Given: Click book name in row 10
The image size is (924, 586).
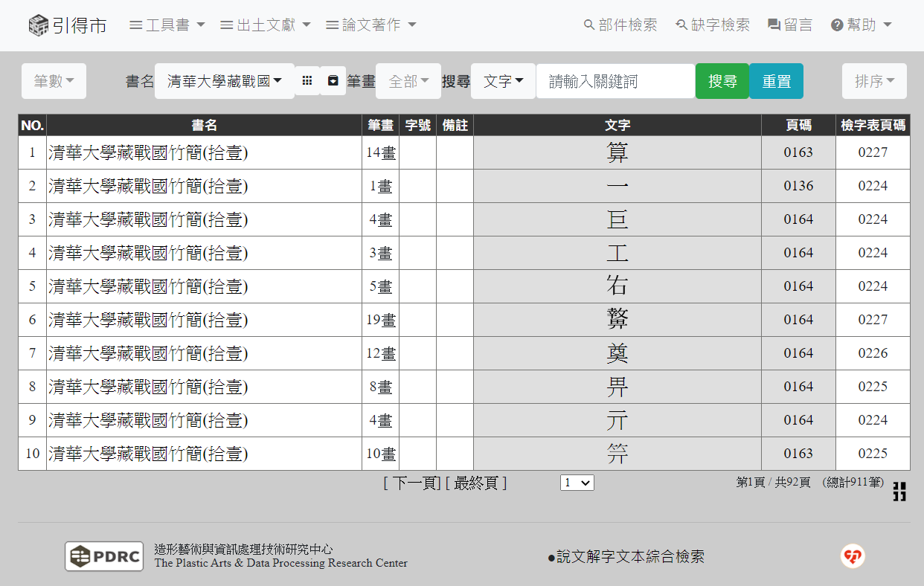Looking at the screenshot, I should pyautogui.click(x=148, y=454).
